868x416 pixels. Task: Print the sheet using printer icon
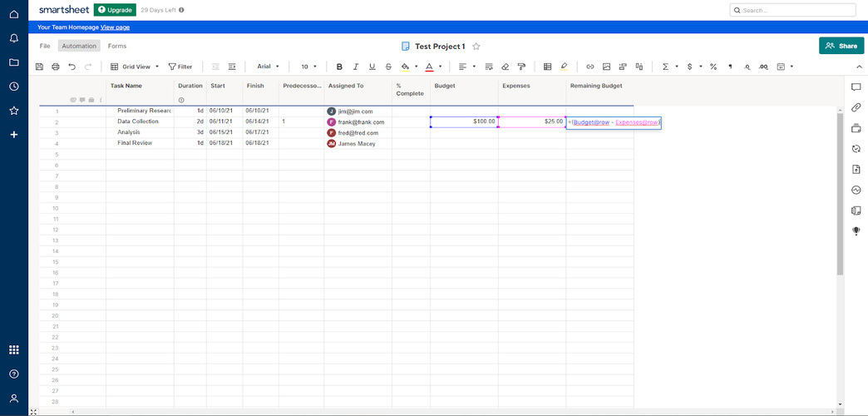pos(56,67)
